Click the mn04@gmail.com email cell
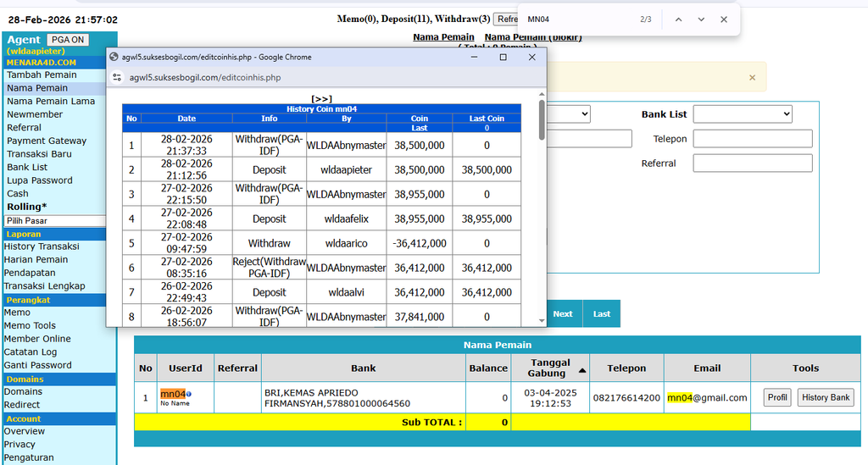Image resolution: width=868 pixels, height=465 pixels. (707, 397)
